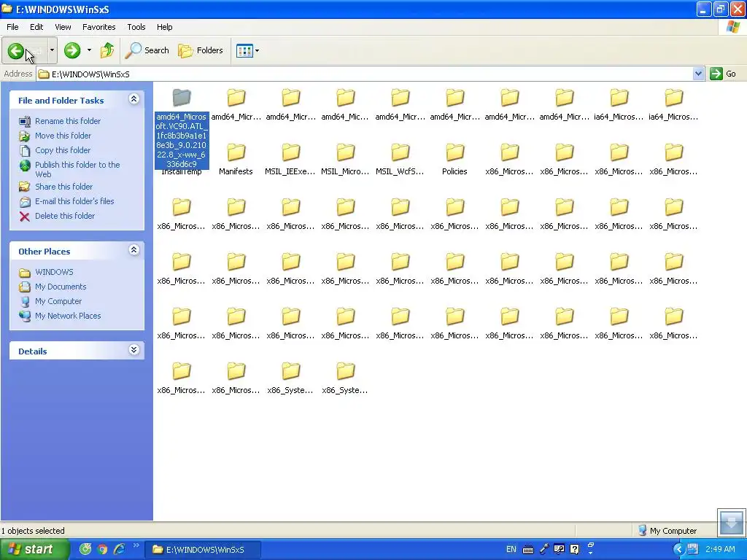
Task: Collapse the File and Folder Tasks panel
Action: [x=134, y=99]
